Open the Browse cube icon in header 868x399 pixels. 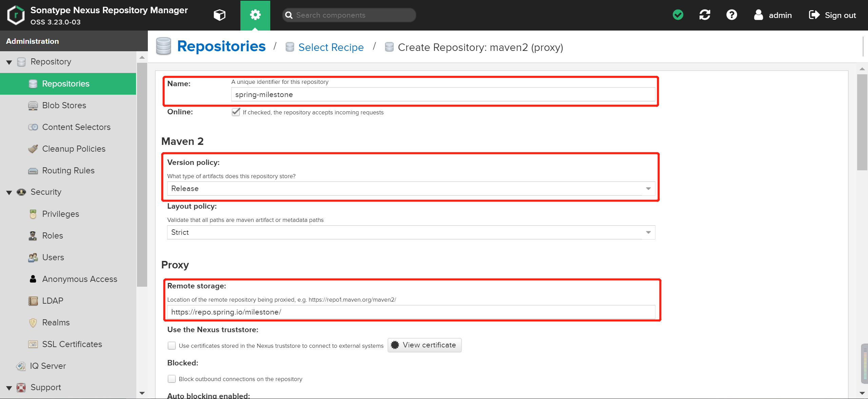click(219, 15)
